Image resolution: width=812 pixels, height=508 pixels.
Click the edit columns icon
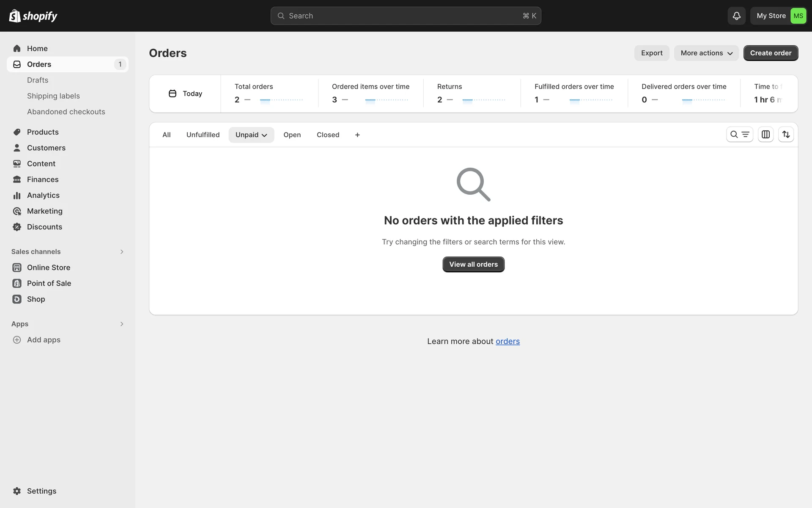765,135
